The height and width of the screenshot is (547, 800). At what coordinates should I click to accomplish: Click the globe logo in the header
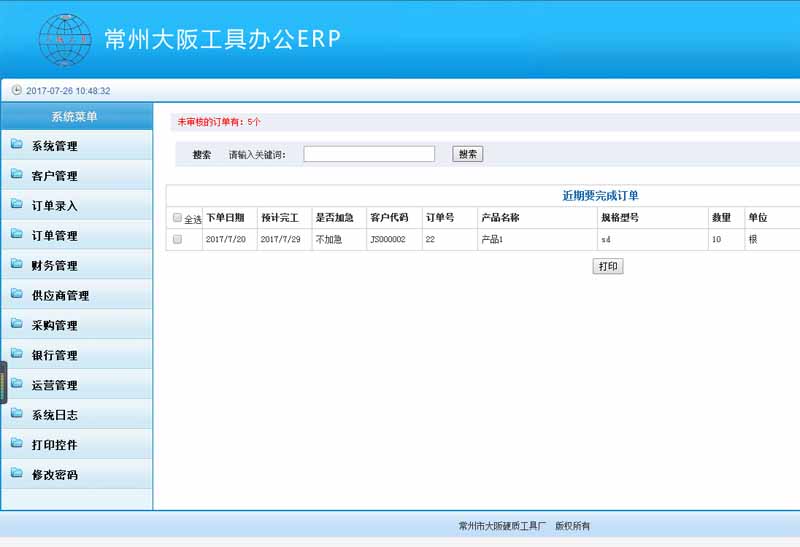click(x=65, y=39)
